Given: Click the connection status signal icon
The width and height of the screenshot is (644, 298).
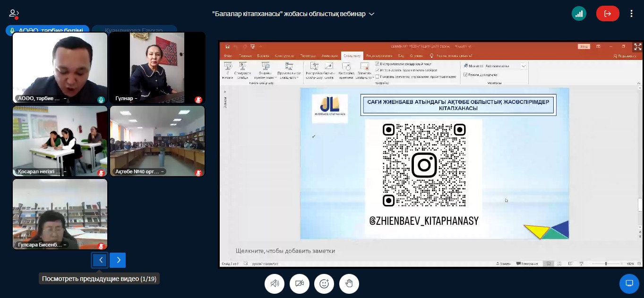Looking at the screenshot, I should coord(579,14).
